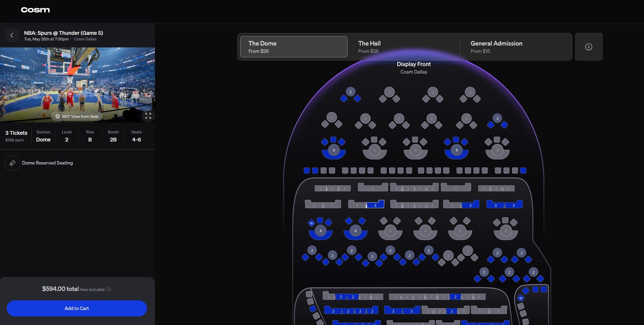
Task: Click the "Dome Reserved Seating" text
Action: click(x=47, y=163)
